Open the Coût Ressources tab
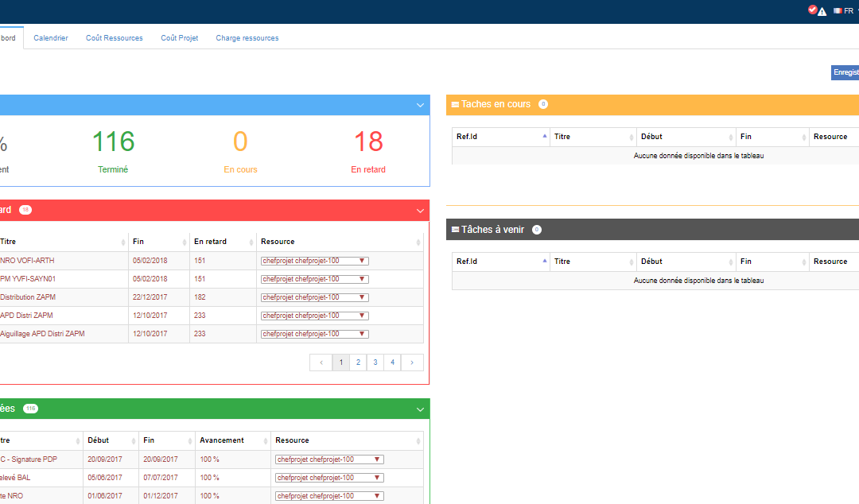 (x=114, y=38)
